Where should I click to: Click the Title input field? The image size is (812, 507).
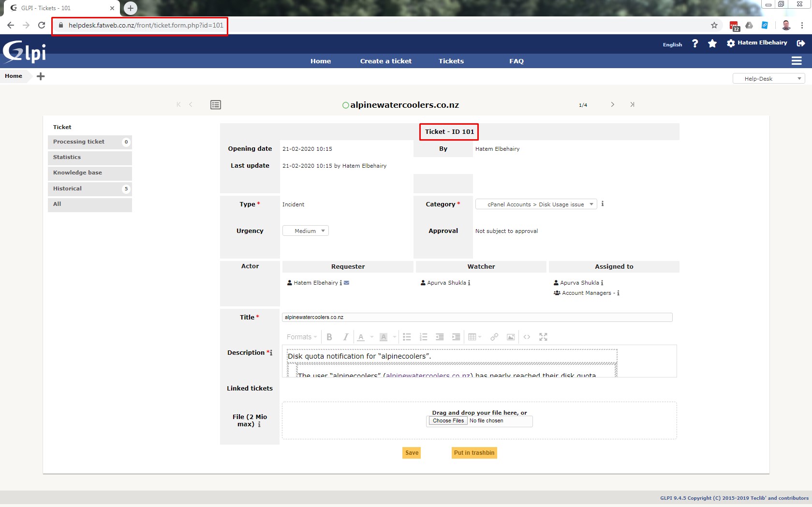point(477,318)
